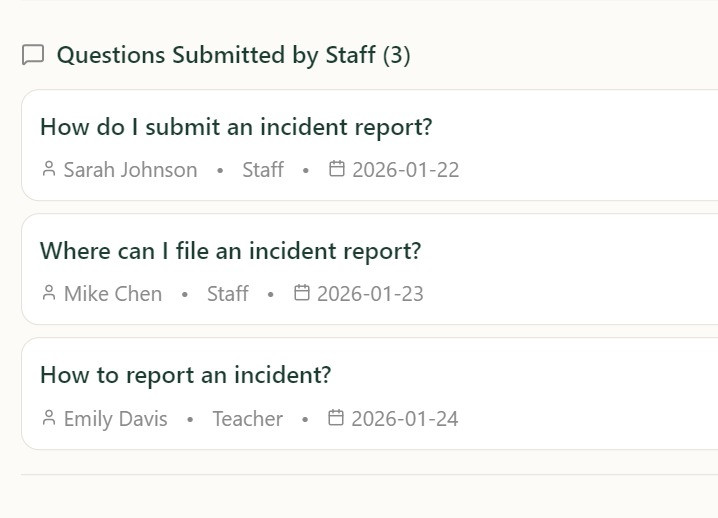Click the date 2026-01-22
718x518 pixels.
tap(406, 170)
